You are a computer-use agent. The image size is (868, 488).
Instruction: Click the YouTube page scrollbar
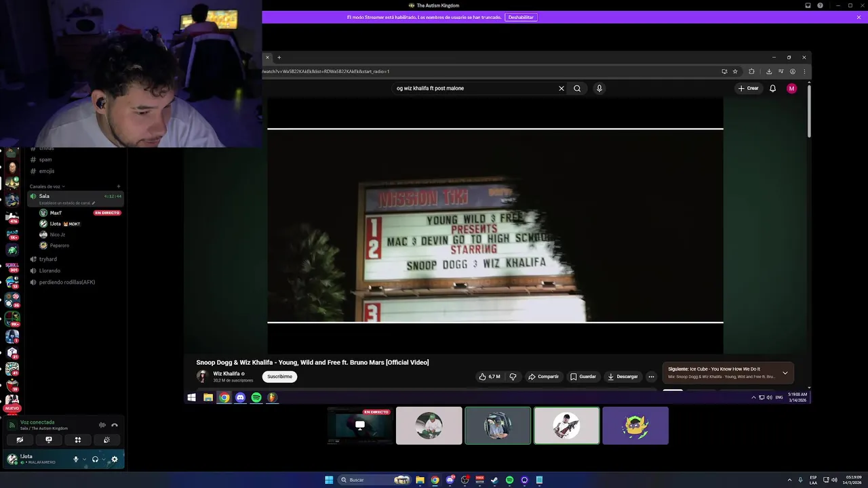[809, 112]
